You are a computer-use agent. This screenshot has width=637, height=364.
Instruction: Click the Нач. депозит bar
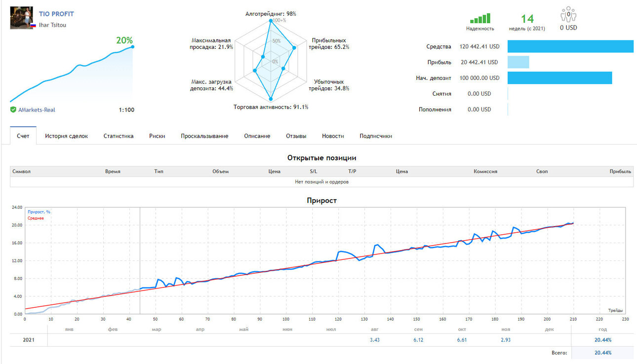coord(560,78)
